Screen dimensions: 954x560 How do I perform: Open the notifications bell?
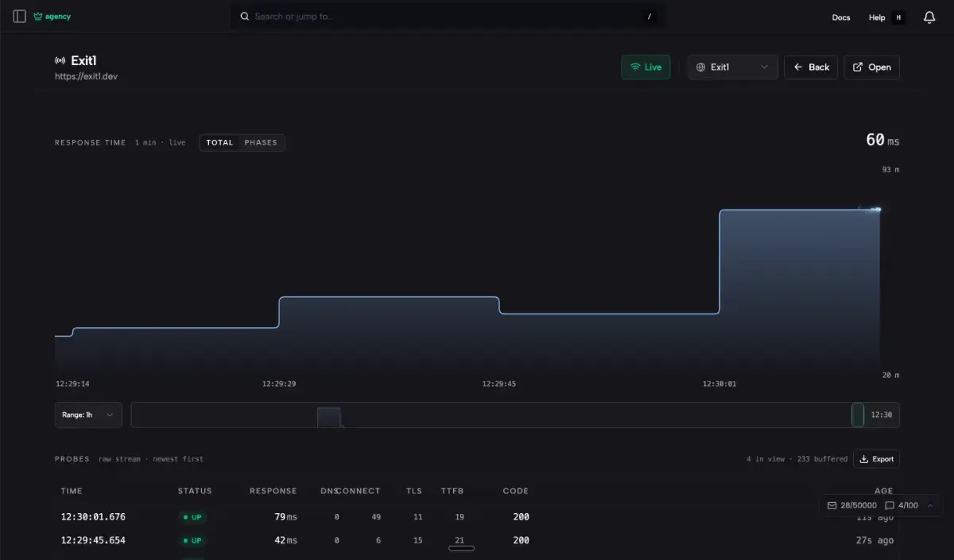coord(929,17)
